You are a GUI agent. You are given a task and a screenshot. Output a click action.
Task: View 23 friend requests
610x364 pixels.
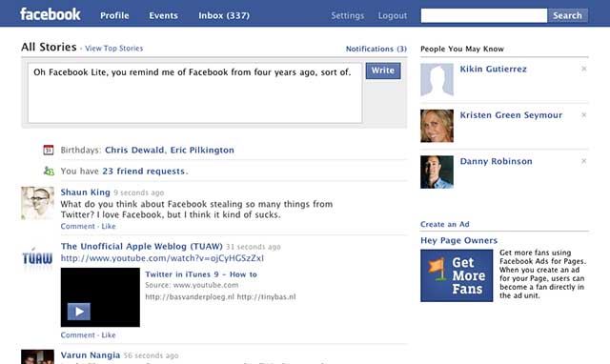144,172
